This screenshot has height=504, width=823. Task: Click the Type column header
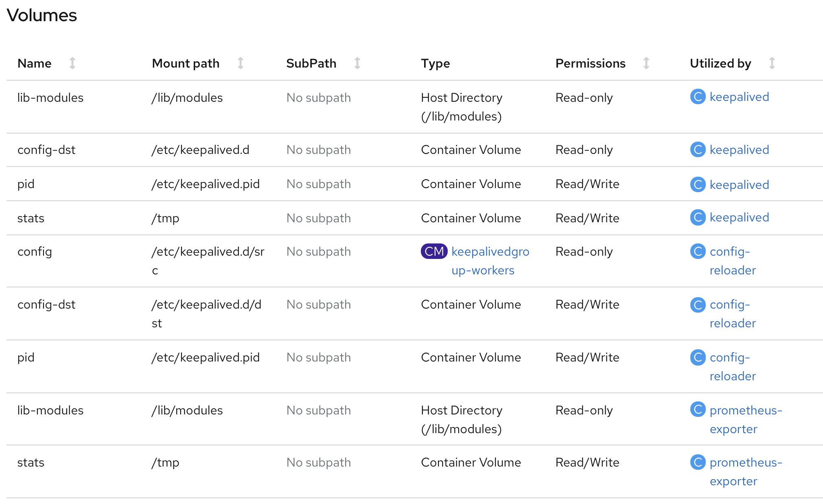pyautogui.click(x=435, y=64)
